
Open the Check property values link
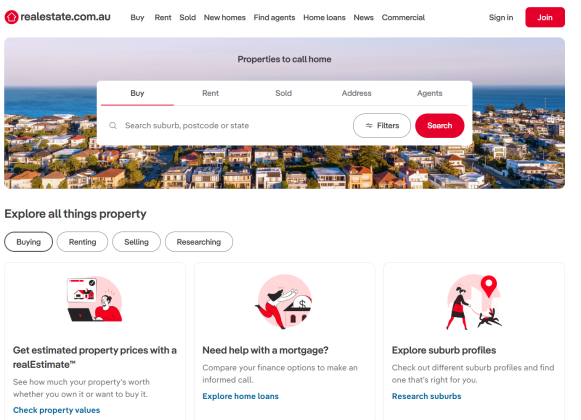pos(56,410)
